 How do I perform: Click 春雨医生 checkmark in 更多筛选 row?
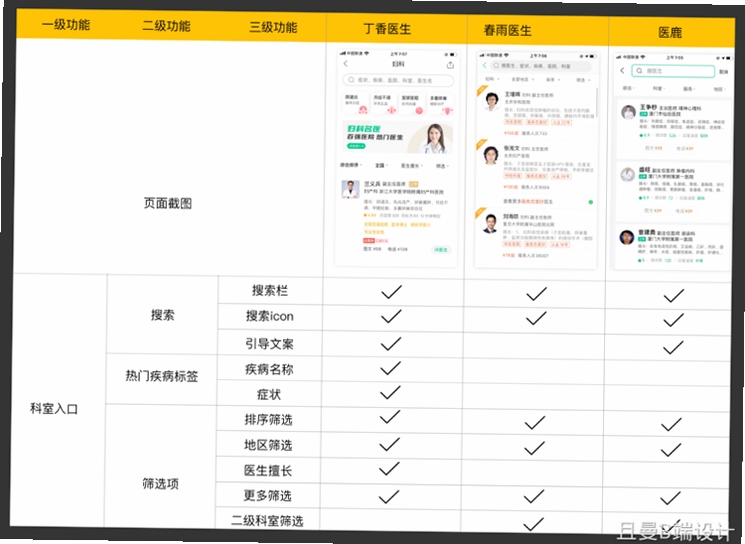(x=534, y=497)
